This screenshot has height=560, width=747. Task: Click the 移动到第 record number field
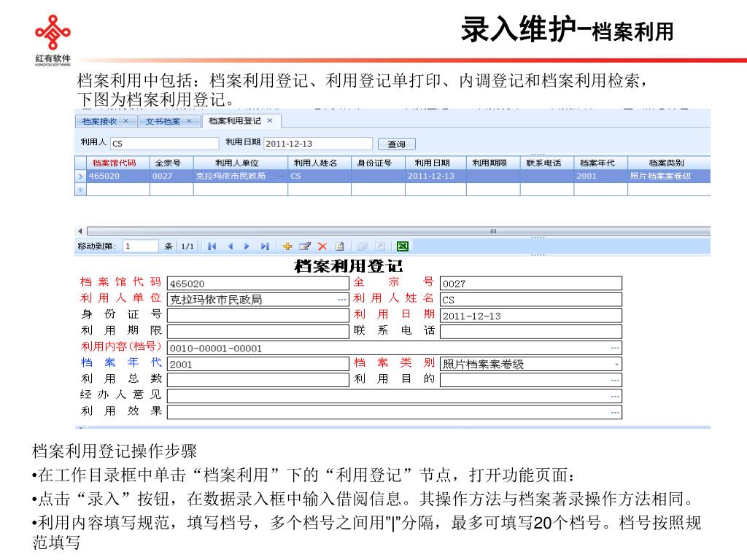coord(141,246)
